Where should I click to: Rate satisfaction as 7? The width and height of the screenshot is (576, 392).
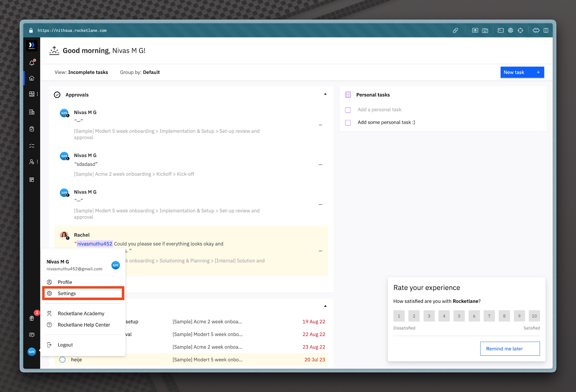(489, 316)
